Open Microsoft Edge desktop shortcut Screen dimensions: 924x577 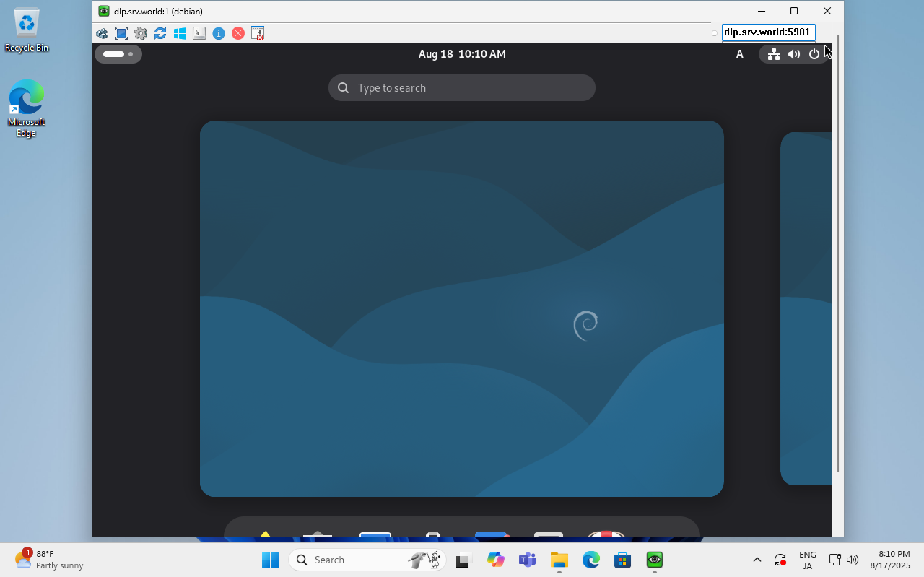click(27, 108)
